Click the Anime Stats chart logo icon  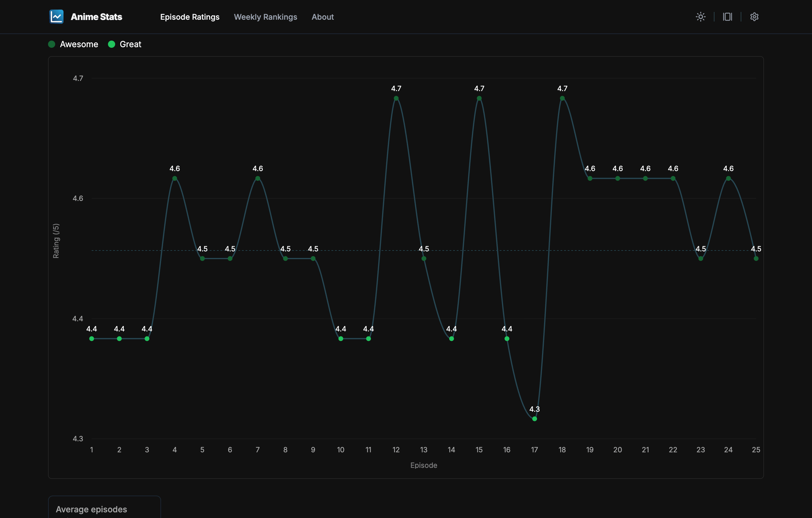point(56,16)
